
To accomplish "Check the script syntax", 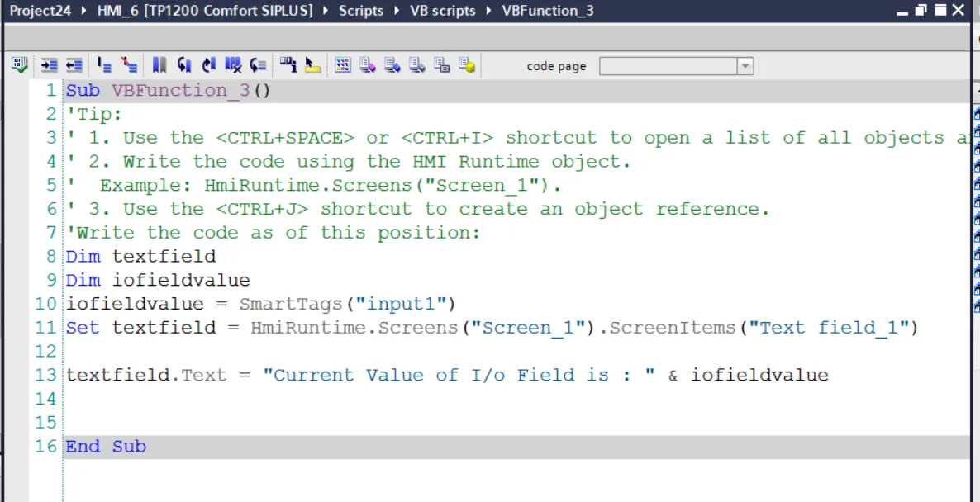I will pos(18,64).
